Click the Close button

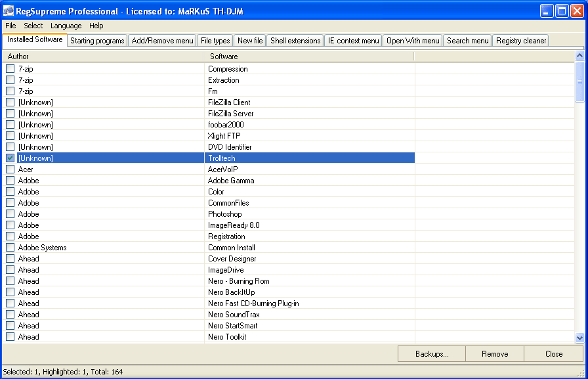pyautogui.click(x=553, y=354)
